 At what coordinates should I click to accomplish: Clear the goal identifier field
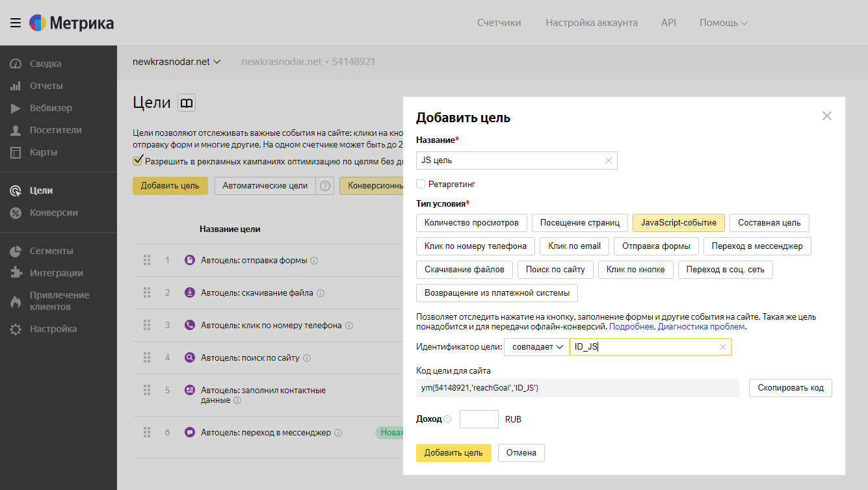point(722,347)
